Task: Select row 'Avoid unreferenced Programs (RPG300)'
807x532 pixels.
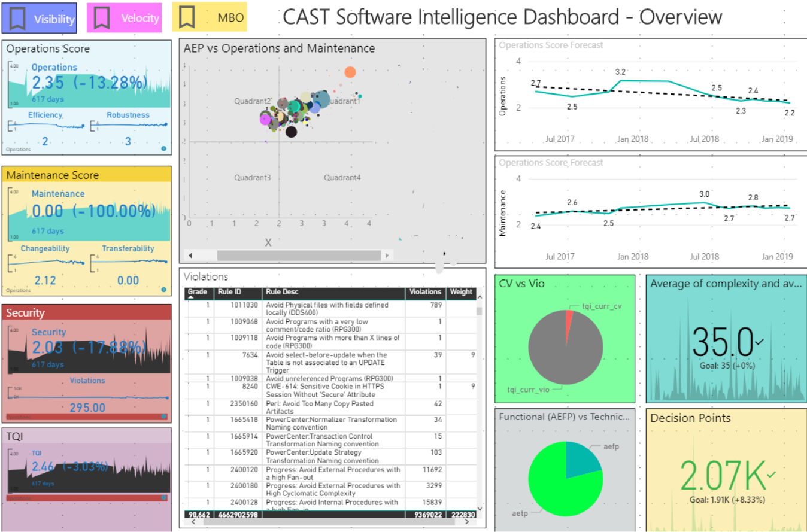Action: [331, 378]
